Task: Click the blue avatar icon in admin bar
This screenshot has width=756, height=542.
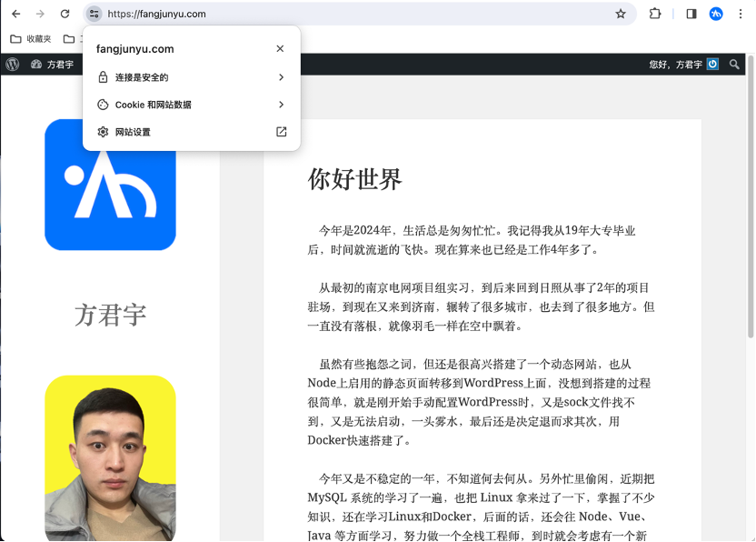Action: point(712,65)
